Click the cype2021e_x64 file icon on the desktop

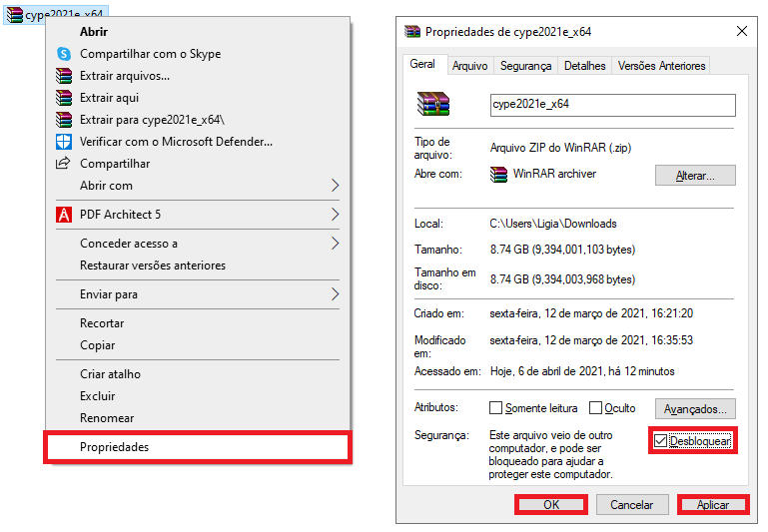click(x=15, y=15)
